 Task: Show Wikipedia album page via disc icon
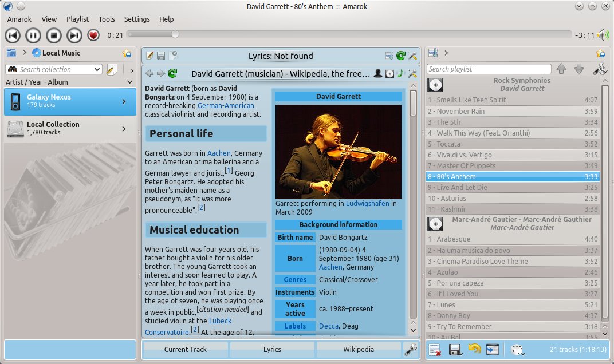point(389,74)
